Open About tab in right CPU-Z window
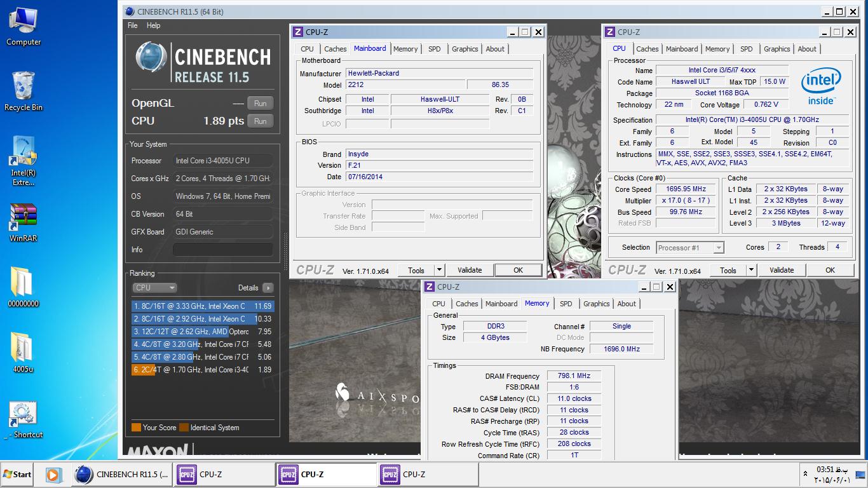Image resolution: width=868 pixels, height=488 pixels. click(x=807, y=49)
